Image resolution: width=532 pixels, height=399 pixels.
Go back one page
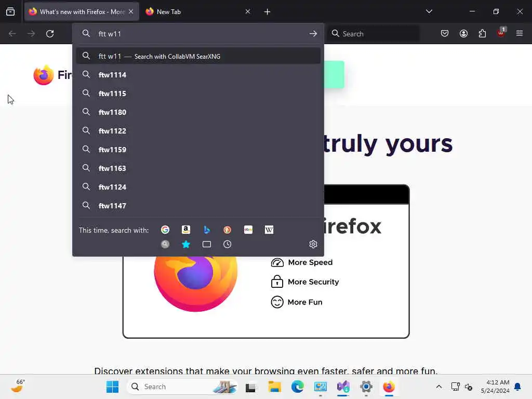coord(12,34)
